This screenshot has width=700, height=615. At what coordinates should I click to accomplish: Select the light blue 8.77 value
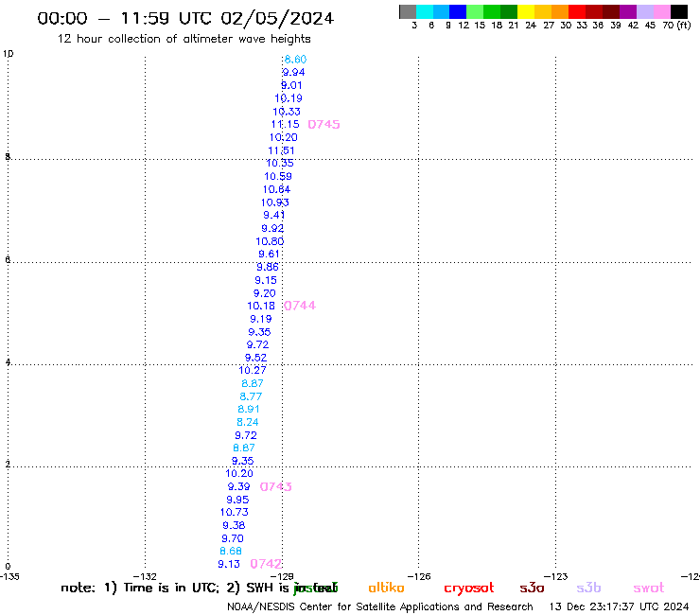pyautogui.click(x=251, y=396)
